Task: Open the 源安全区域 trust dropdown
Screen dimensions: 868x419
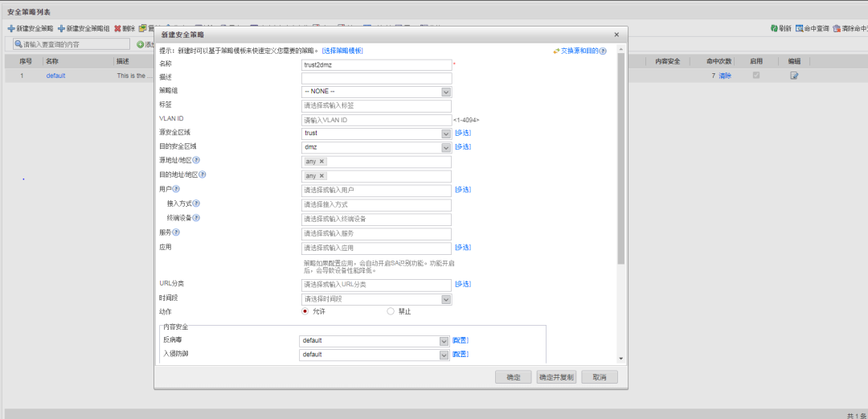Action: [x=446, y=134]
